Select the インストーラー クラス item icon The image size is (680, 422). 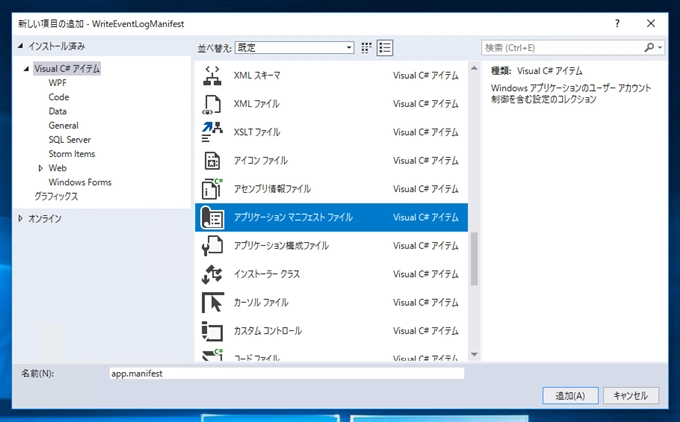[212, 275]
